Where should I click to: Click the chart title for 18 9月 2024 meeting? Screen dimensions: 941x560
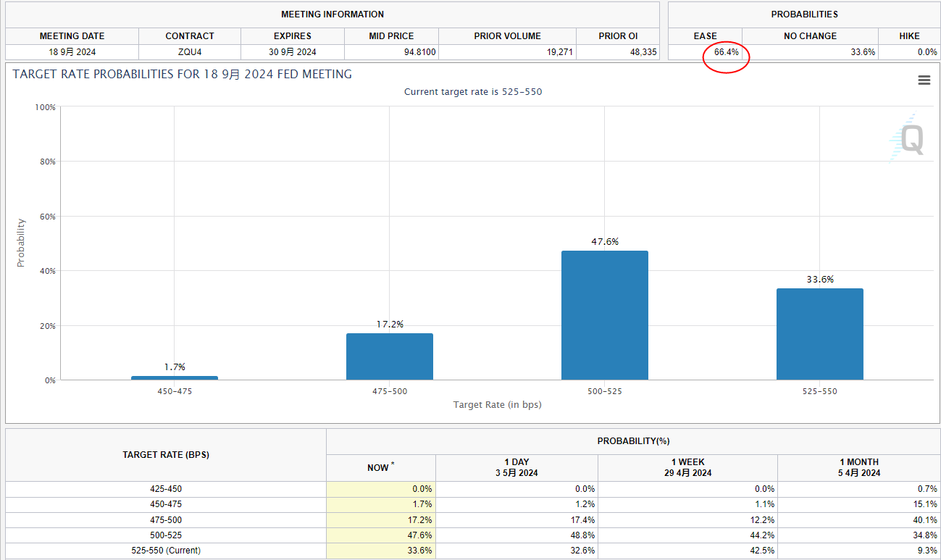click(182, 74)
